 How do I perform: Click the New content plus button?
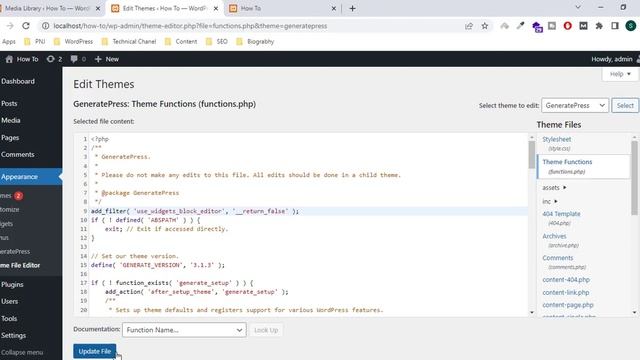click(x=107, y=59)
